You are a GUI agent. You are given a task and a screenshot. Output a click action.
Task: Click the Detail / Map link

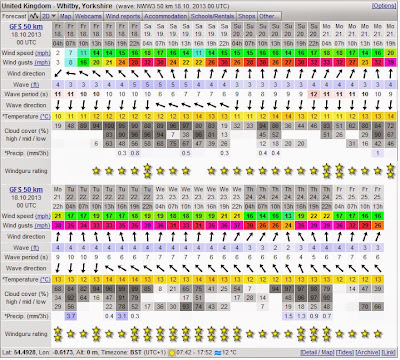coord(317,352)
